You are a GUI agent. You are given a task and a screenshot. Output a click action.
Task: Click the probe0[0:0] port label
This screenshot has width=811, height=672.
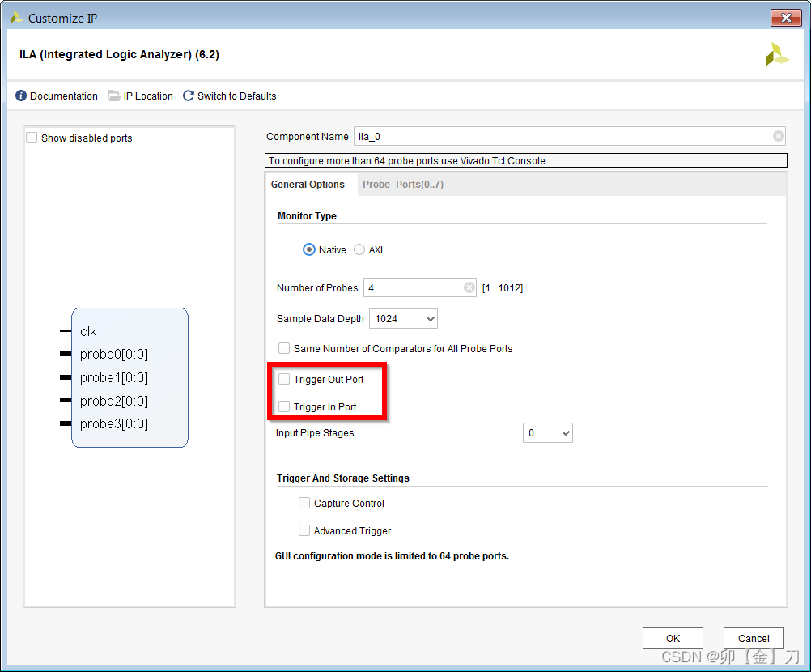(x=114, y=355)
